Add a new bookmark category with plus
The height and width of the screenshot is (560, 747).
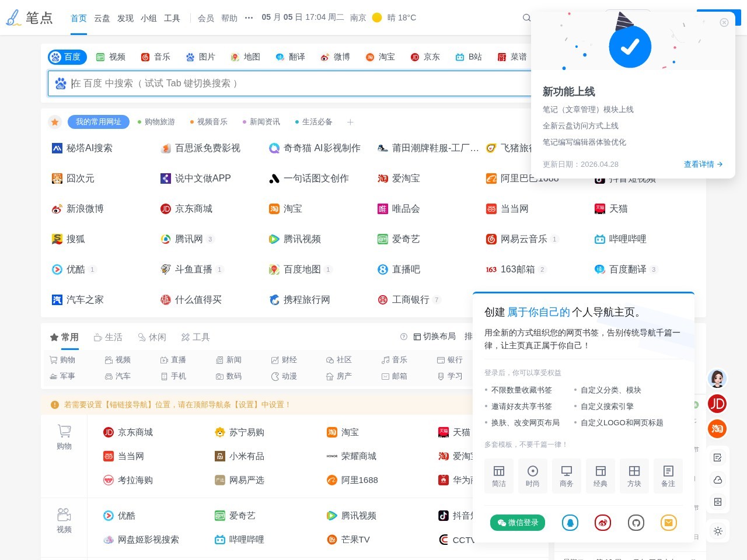[x=350, y=122]
